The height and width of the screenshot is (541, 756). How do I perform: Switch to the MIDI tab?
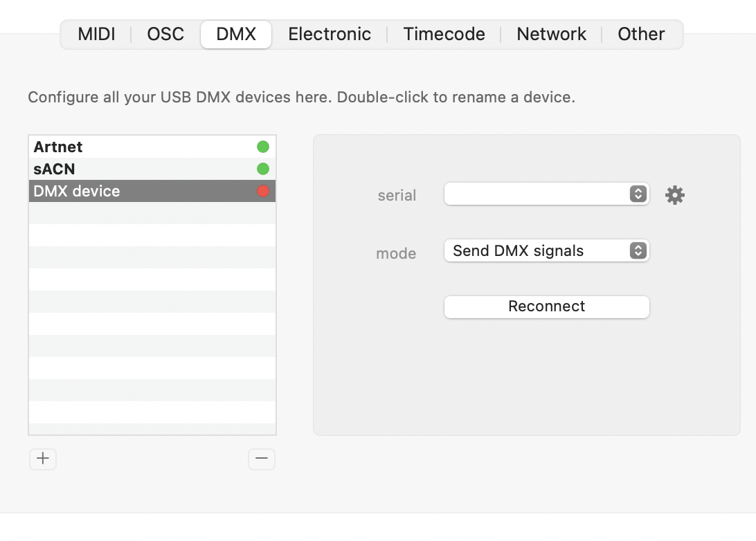[x=96, y=35]
